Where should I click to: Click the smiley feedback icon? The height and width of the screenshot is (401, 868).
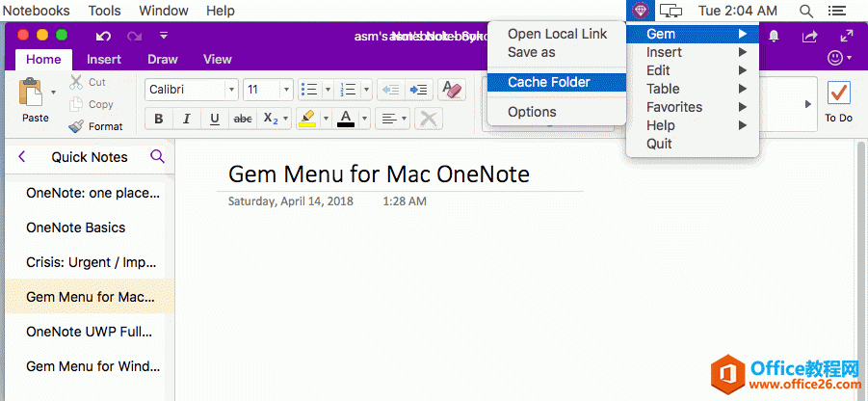pos(835,58)
